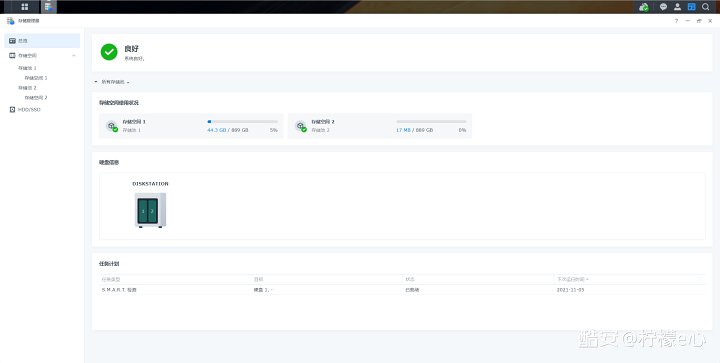The image size is (720, 363).
Task: Show the widgets panel icon
Action: 692,7
